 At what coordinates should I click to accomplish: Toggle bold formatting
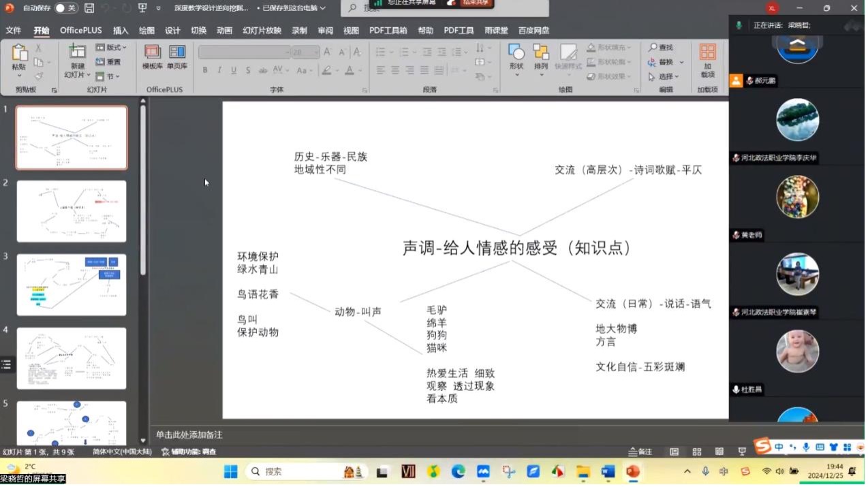(205, 70)
